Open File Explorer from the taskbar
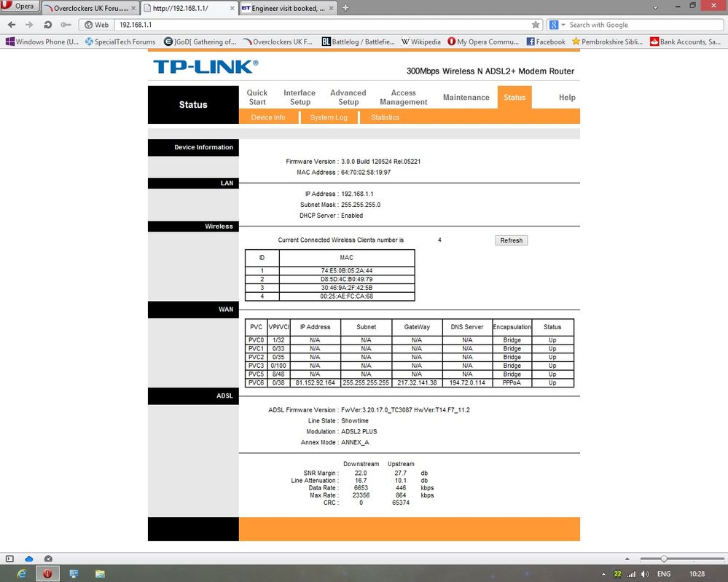Viewport: 728px width, 582px height. (100, 574)
